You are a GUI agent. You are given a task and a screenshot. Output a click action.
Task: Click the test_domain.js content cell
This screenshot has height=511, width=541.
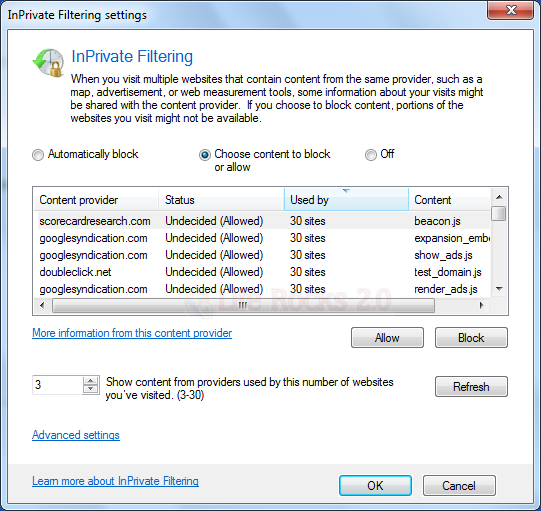(x=447, y=272)
